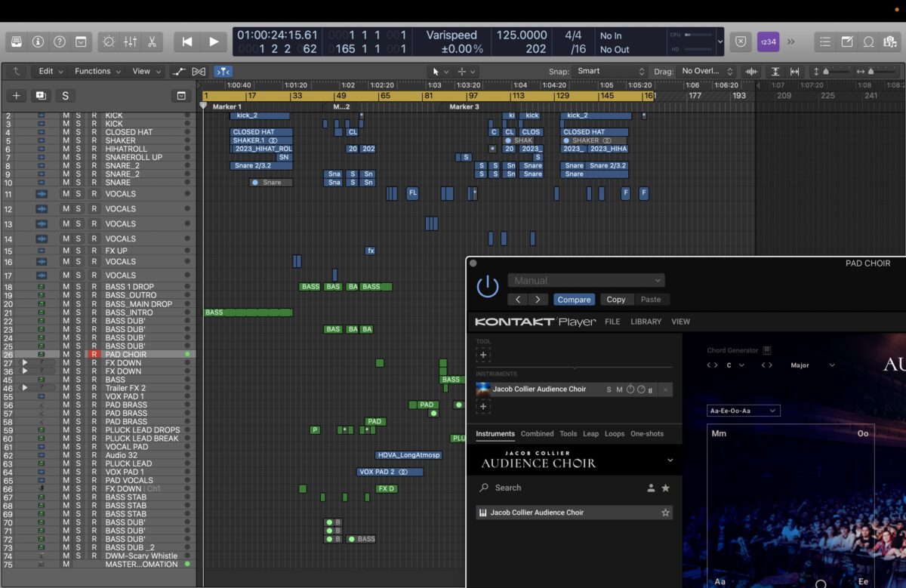The height and width of the screenshot is (588, 906).
Task: Select the Leap tab
Action: (x=590, y=434)
